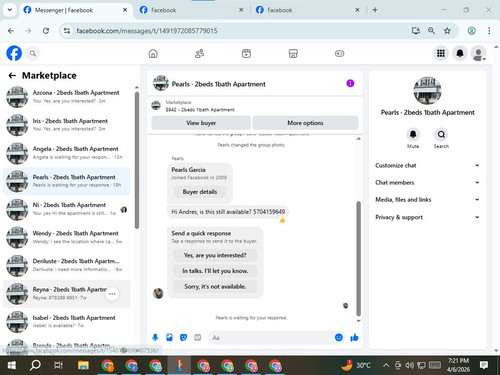500x375 pixels.
Task: Click the Facebook logo icon
Action: coord(14,53)
